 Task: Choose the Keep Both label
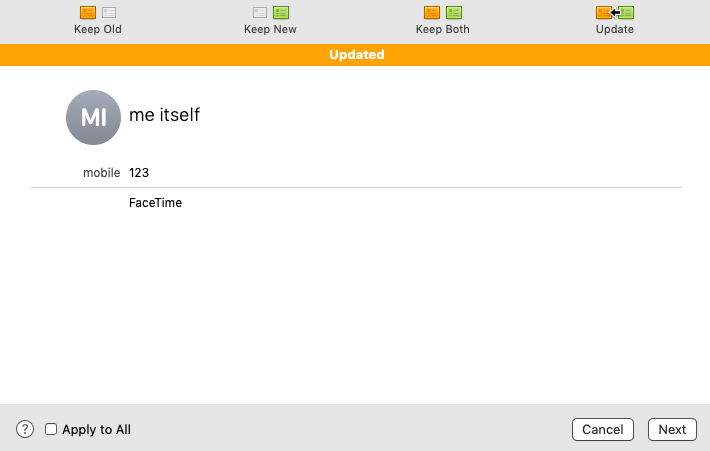click(x=443, y=29)
